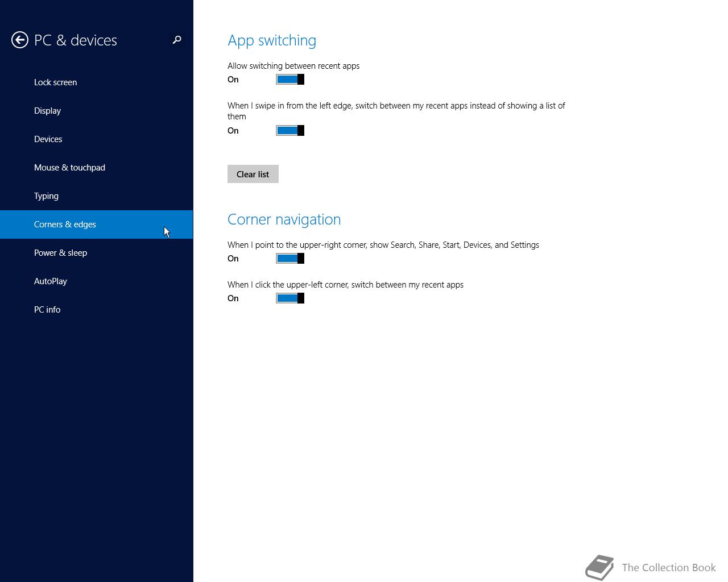This screenshot has height=582, width=728.
Task: Toggle swipe from left edge switching
Action: point(290,131)
